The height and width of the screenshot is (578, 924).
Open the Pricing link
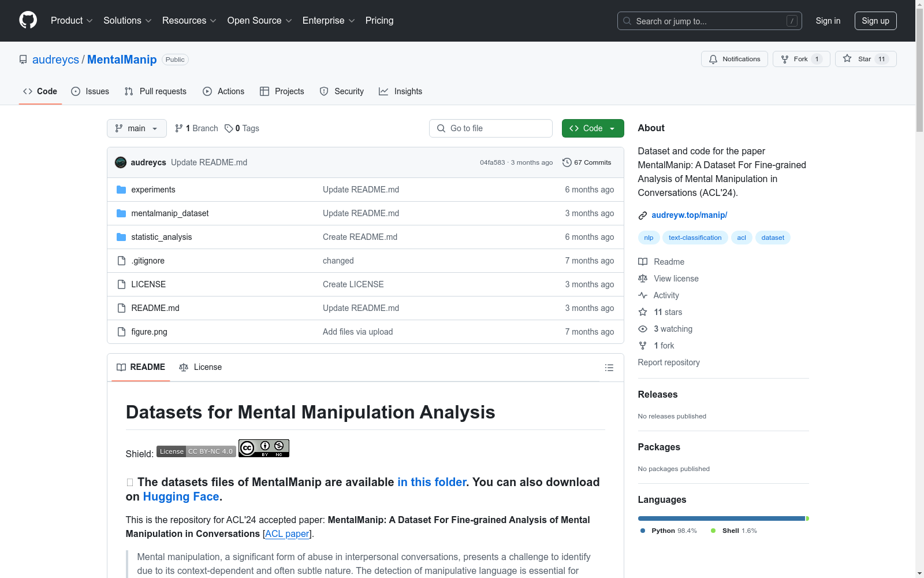pyautogui.click(x=379, y=20)
